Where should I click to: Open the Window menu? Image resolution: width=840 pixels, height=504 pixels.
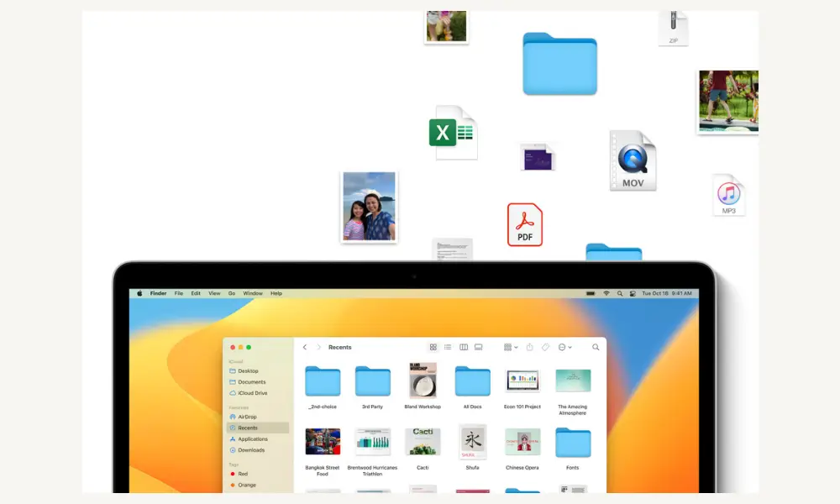(253, 293)
